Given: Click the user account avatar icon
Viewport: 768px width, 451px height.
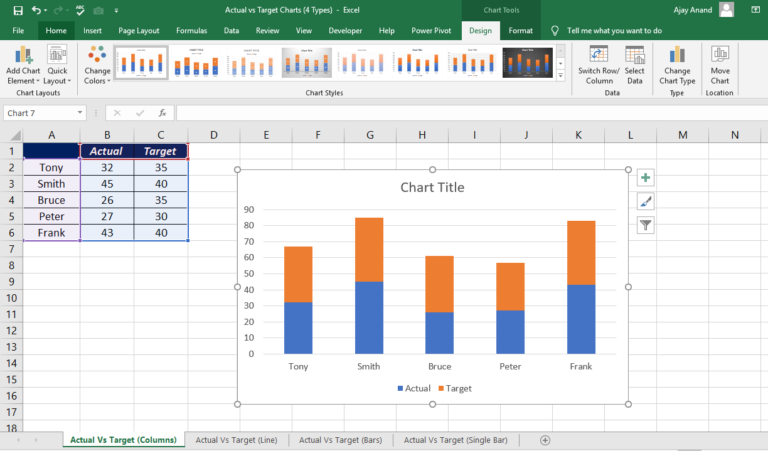Looking at the screenshot, I should (x=726, y=10).
